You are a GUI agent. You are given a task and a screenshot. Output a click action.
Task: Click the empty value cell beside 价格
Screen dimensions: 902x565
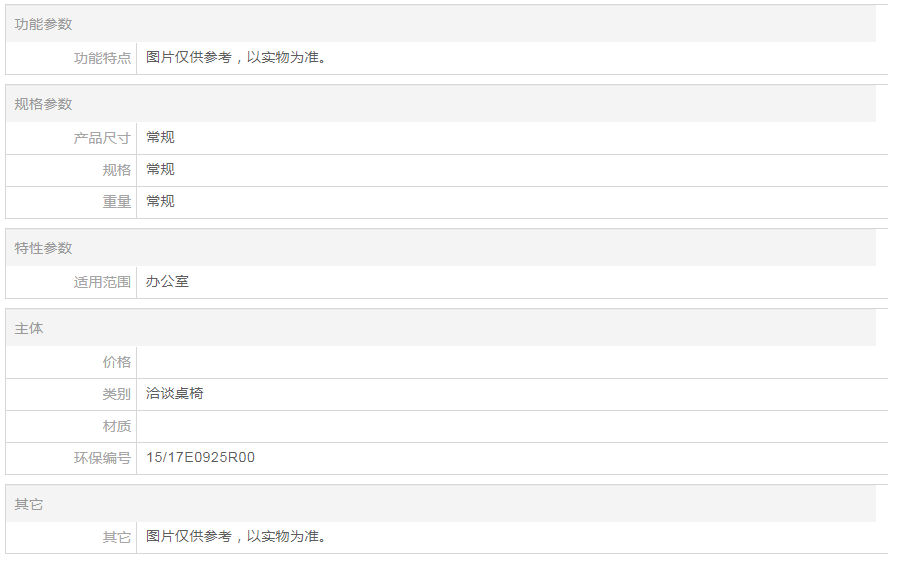coord(500,362)
